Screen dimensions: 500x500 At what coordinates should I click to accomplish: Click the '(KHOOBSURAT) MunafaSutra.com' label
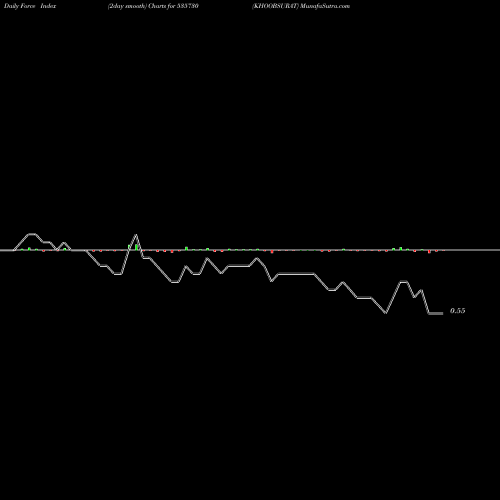pyautogui.click(x=301, y=6)
